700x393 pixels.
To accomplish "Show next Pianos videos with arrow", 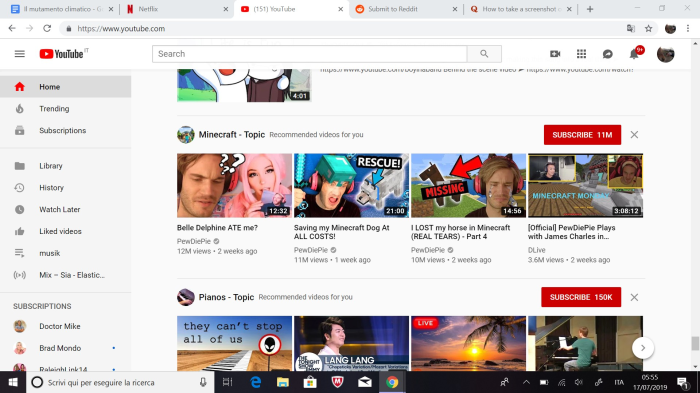I will click(x=643, y=348).
